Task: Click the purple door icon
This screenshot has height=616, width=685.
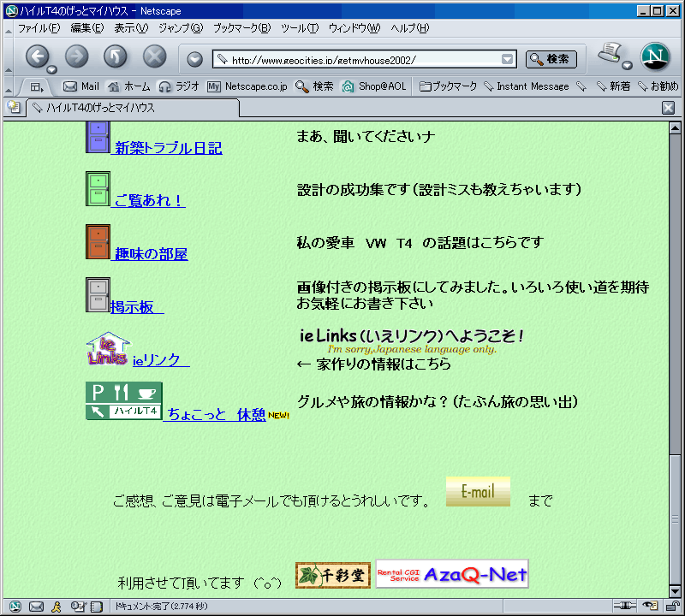Action: 98,137
